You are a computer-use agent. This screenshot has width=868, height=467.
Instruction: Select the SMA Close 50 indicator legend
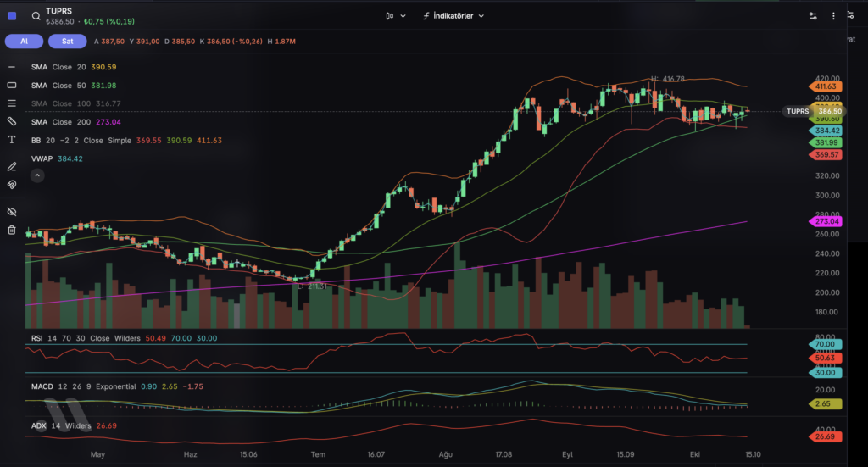point(74,86)
